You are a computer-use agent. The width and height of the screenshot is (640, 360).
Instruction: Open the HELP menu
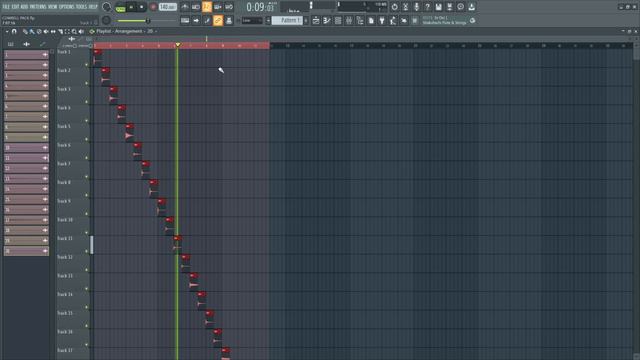[93, 7]
